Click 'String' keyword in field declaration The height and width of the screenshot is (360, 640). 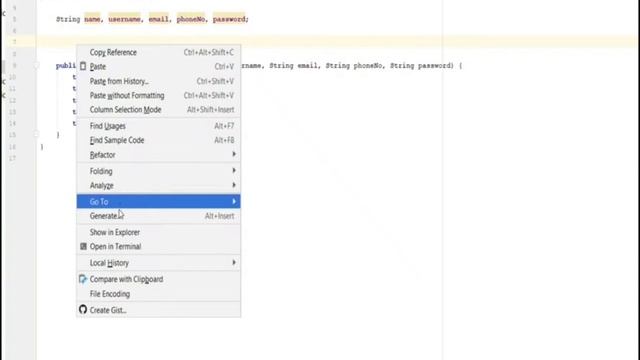68,19
